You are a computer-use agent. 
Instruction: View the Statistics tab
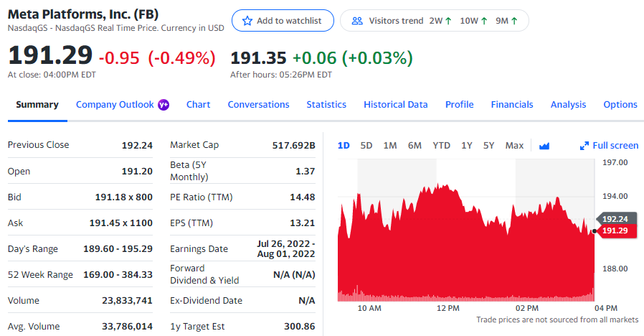(326, 105)
